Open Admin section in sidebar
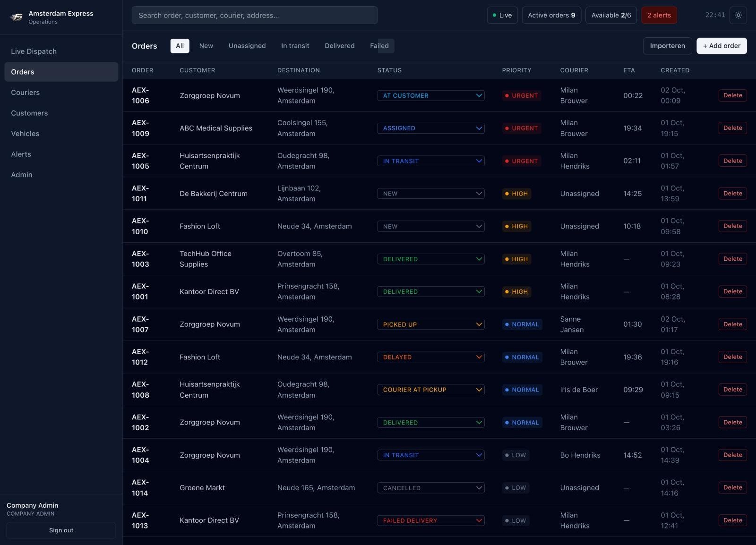This screenshot has height=545, width=756. (x=61, y=175)
